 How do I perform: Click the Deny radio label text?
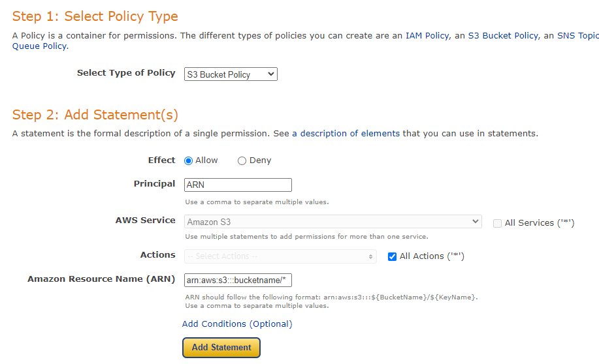[x=260, y=160]
